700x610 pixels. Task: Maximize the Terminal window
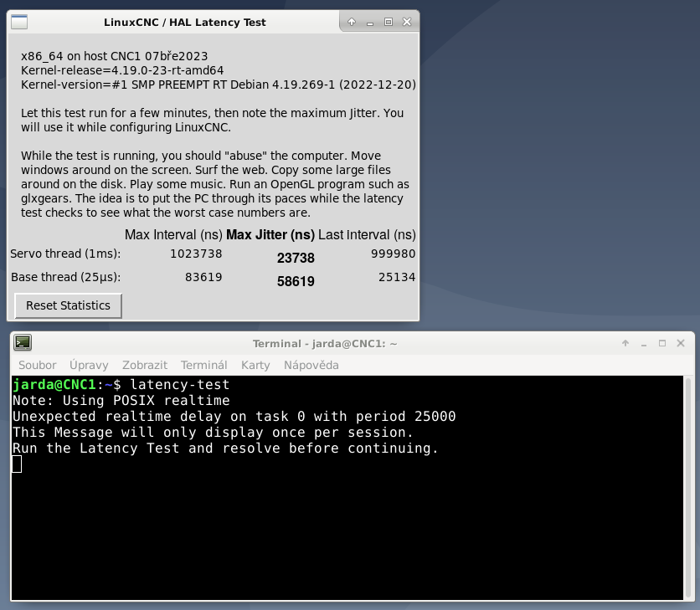(x=662, y=343)
